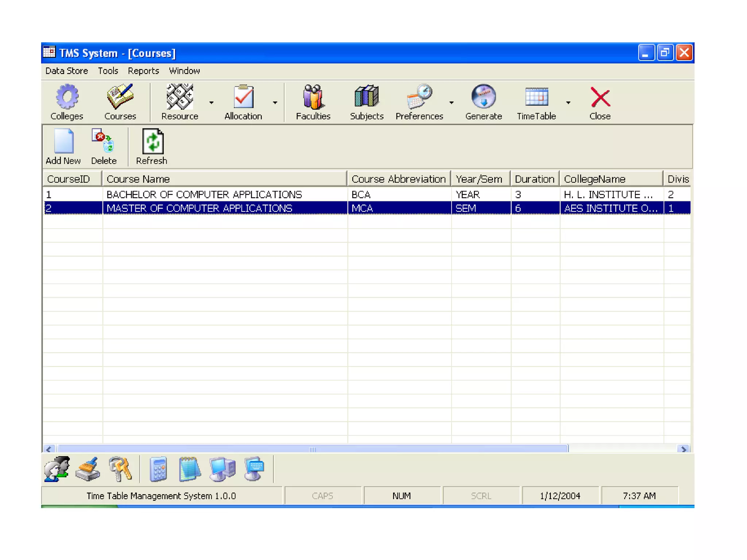Viewport: 747px width, 560px height.
Task: Sort by the Course Name column header
Action: 224,179
